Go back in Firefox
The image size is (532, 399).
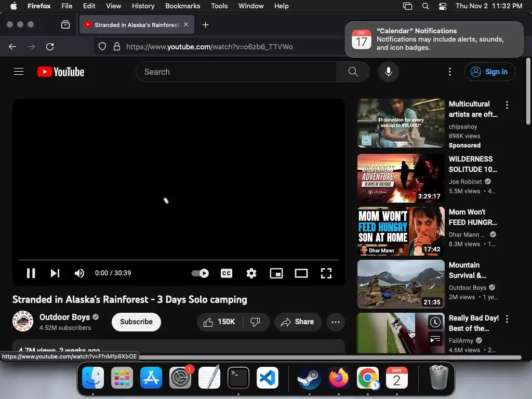click(12, 46)
